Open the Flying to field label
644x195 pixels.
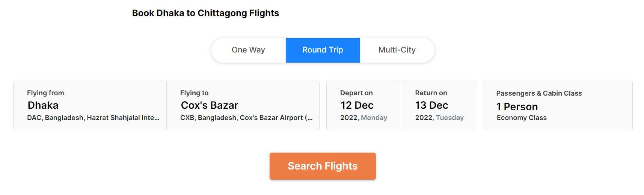[194, 93]
